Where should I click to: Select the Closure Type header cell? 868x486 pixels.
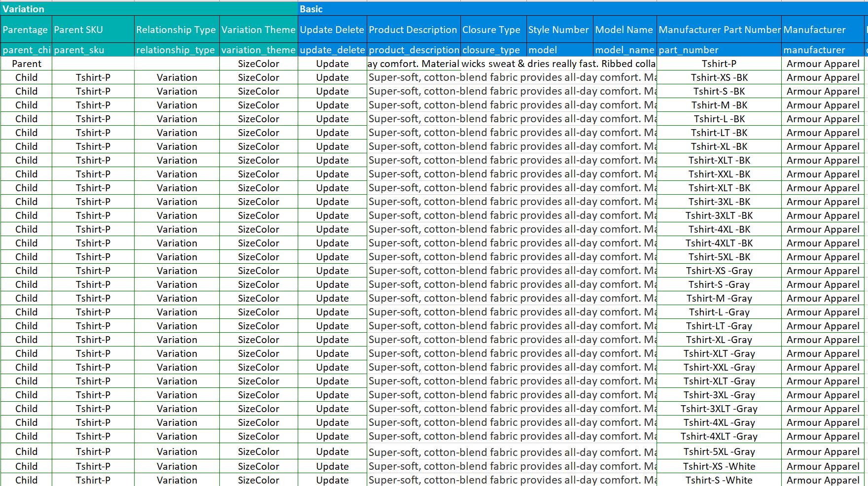493,30
